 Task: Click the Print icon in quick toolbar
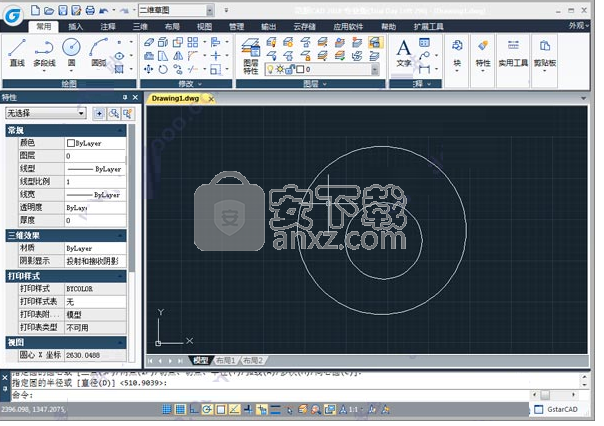pos(90,10)
